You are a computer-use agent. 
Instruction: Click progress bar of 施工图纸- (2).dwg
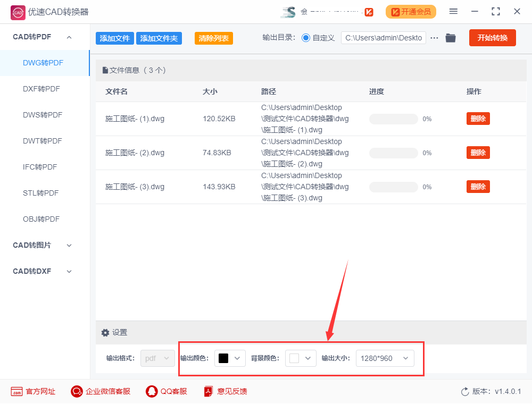click(x=394, y=153)
